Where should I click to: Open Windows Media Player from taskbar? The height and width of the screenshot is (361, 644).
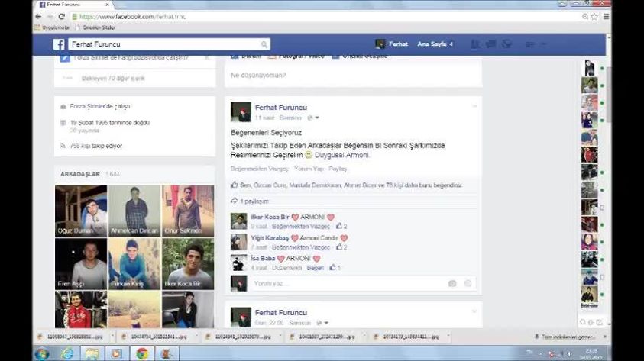coord(116,353)
